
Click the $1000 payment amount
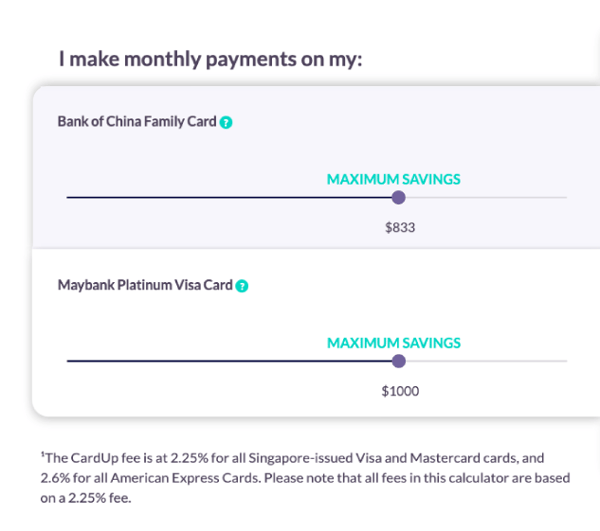(x=400, y=391)
